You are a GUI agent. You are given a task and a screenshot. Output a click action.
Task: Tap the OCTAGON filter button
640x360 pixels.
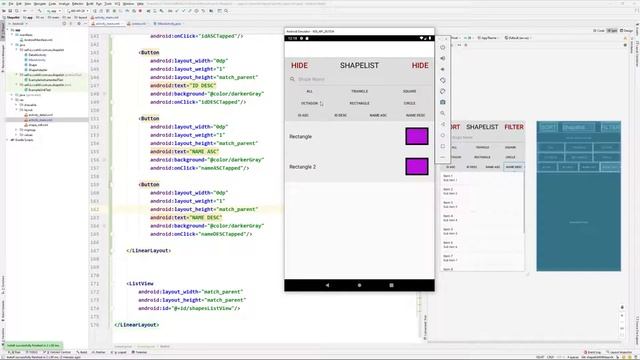(309, 103)
